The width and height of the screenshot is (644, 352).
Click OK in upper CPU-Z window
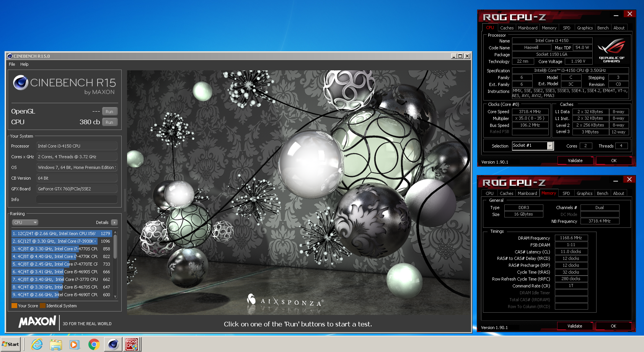coord(614,161)
